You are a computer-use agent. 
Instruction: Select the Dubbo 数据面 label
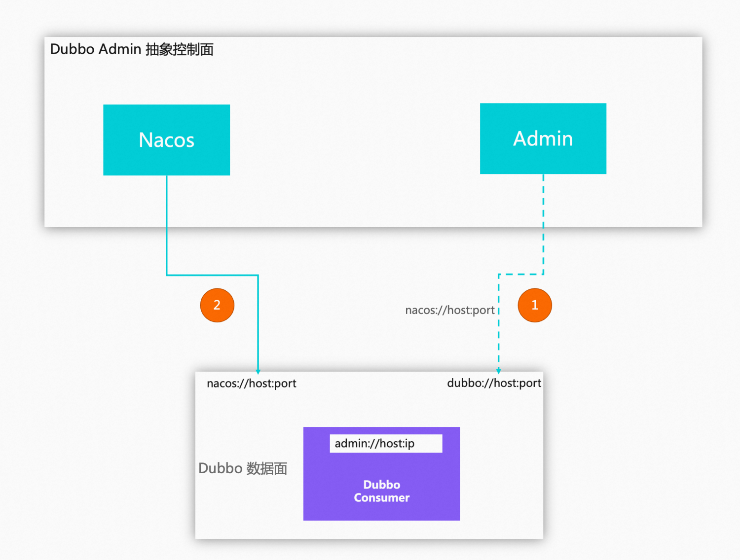pos(243,468)
